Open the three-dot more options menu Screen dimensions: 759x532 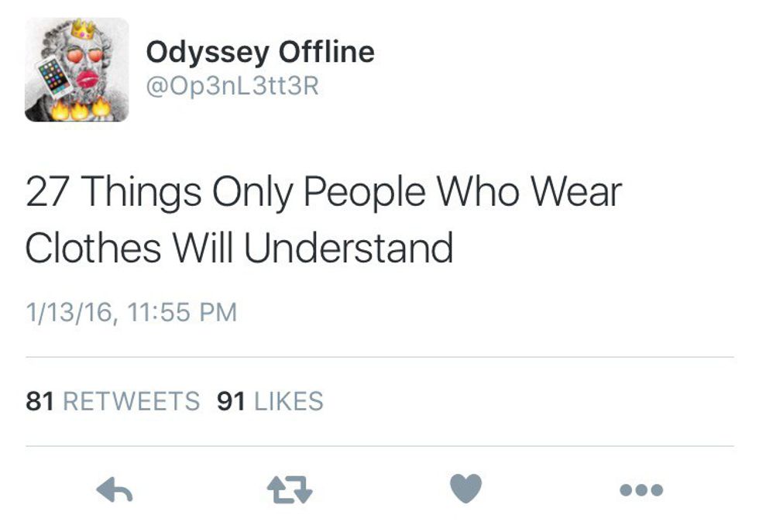click(x=641, y=489)
